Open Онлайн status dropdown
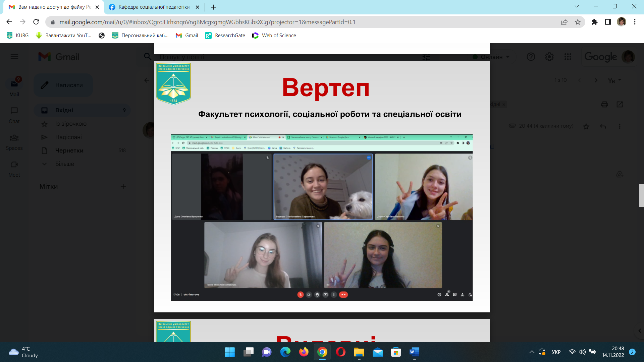The image size is (644, 362). pos(491,57)
